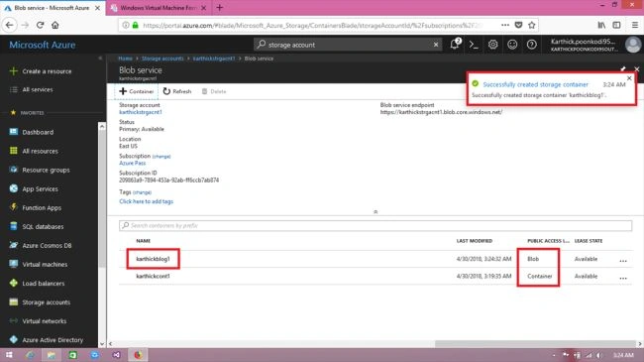Click Resource groups sidebar icon
This screenshot has height=362, width=644.
click(x=14, y=170)
